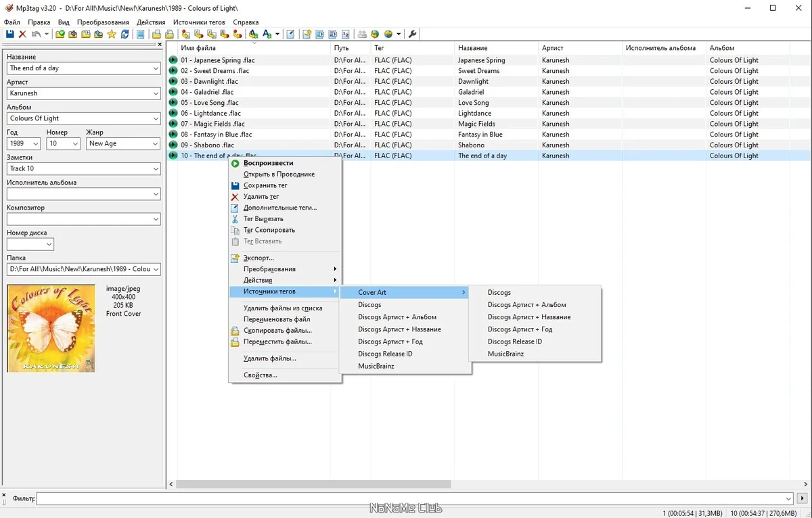Open the Справка menu
The height and width of the screenshot is (518, 812).
(x=246, y=22)
